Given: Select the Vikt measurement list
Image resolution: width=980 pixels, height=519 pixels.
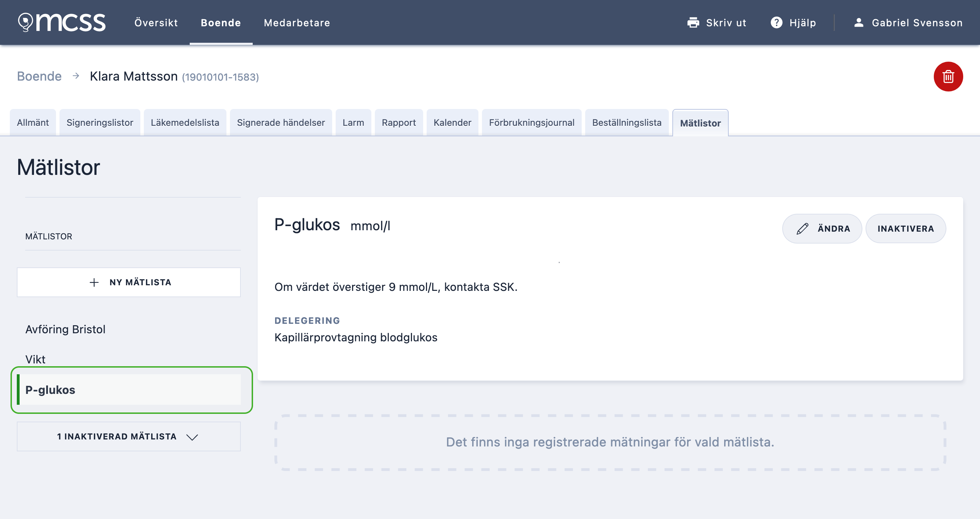Looking at the screenshot, I should [x=35, y=359].
